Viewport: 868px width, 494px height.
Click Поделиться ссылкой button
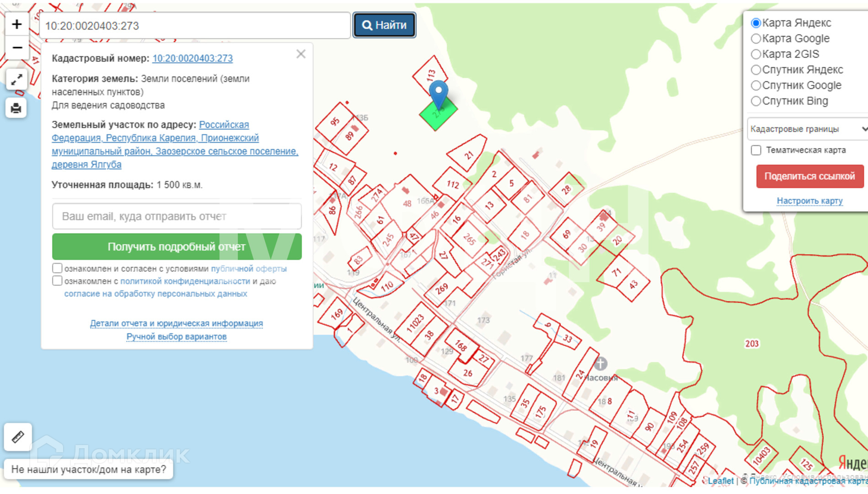[809, 176]
